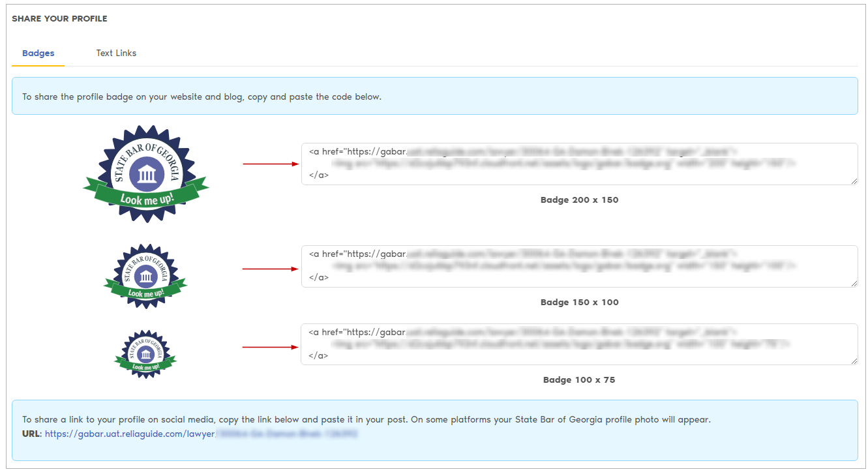Click the Badge 150 x 100 label

point(579,303)
